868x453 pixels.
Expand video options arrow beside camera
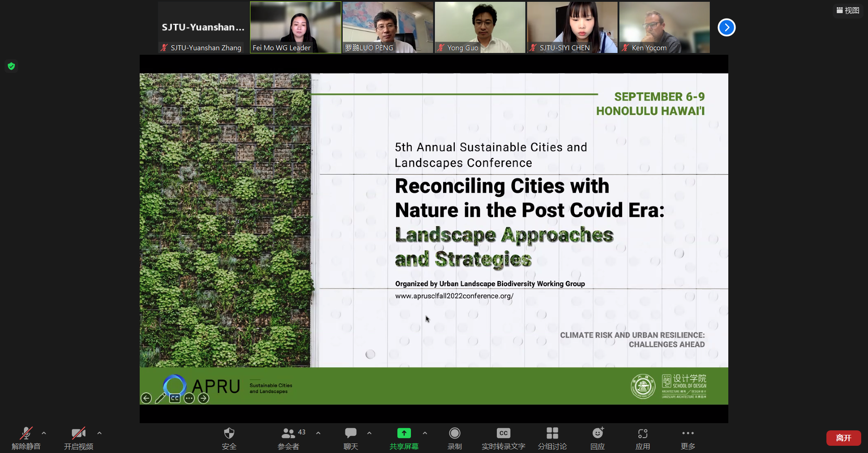point(99,433)
